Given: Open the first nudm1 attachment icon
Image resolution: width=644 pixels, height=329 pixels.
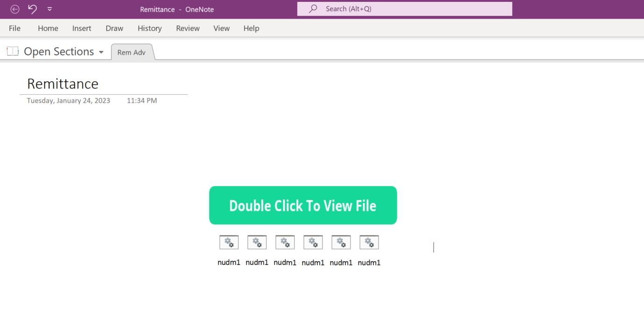Looking at the screenshot, I should click(x=229, y=242).
